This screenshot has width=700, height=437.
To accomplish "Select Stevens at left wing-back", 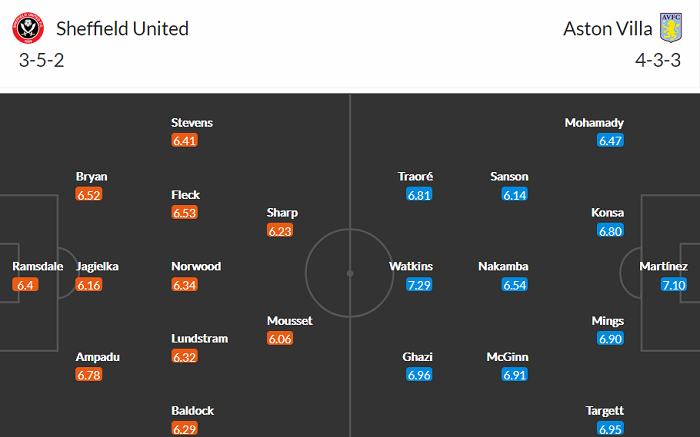I will pyautogui.click(x=192, y=123).
